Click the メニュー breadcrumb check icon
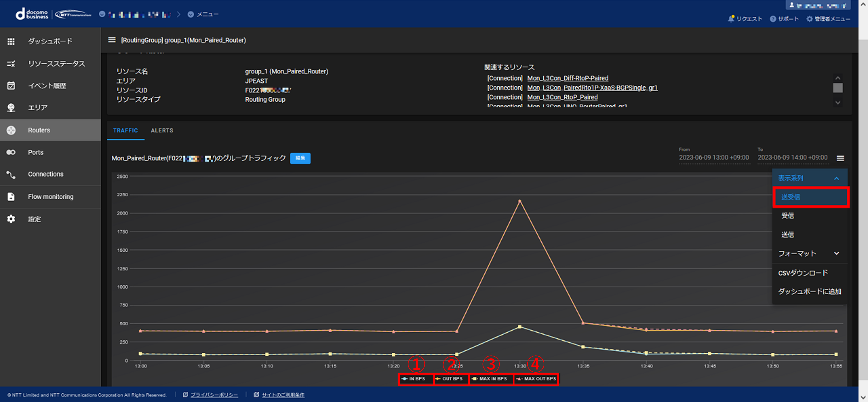The width and height of the screenshot is (868, 402). pos(191,14)
